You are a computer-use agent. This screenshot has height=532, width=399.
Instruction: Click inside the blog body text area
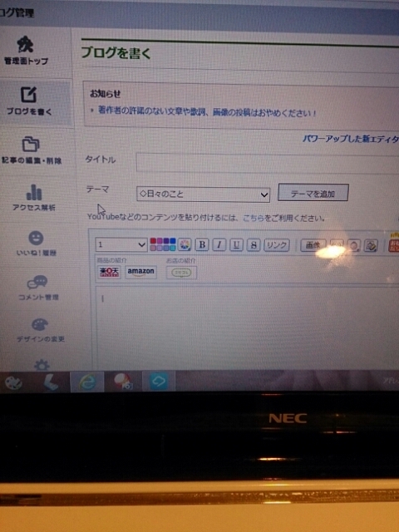248,328
